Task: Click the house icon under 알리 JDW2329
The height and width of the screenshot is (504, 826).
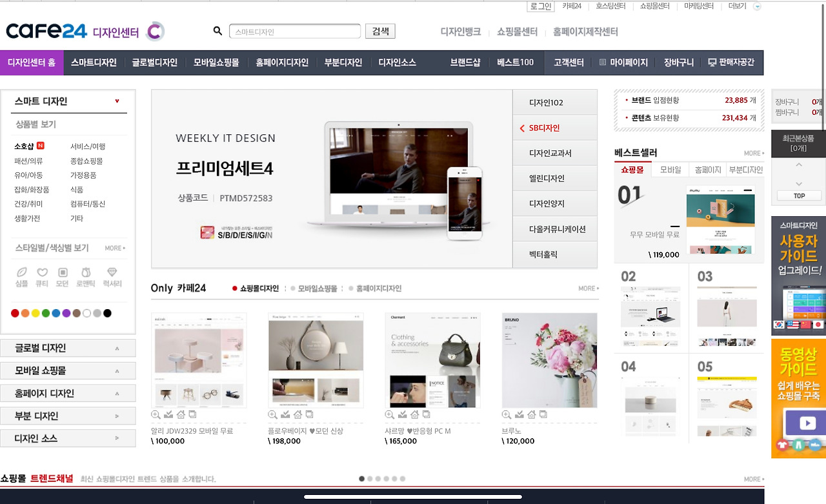Action: (x=181, y=414)
